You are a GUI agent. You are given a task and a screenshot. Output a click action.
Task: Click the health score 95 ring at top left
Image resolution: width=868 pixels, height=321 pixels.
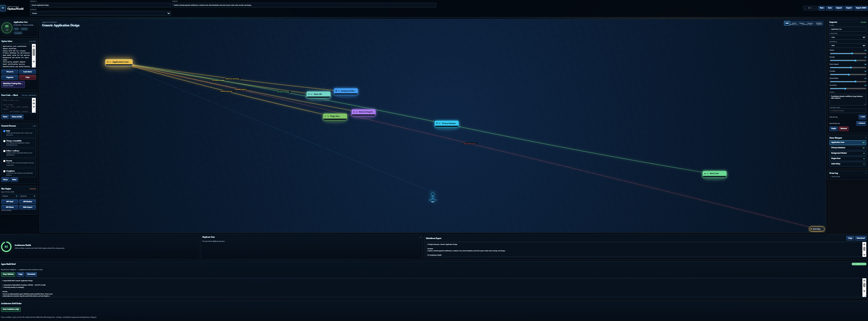tap(7, 28)
